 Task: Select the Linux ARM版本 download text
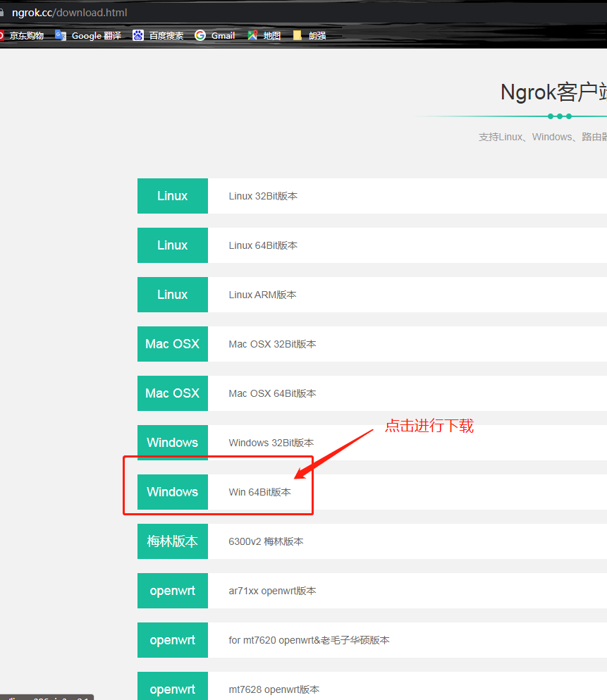coord(262,295)
